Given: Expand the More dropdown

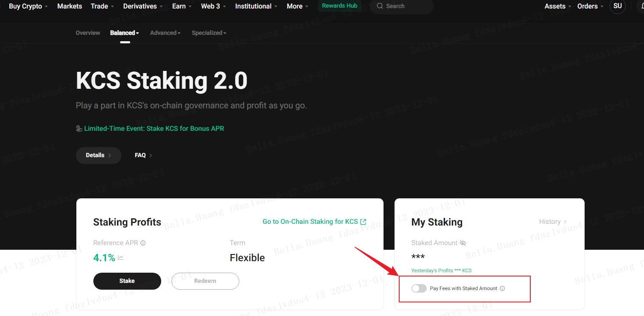Looking at the screenshot, I should [297, 6].
